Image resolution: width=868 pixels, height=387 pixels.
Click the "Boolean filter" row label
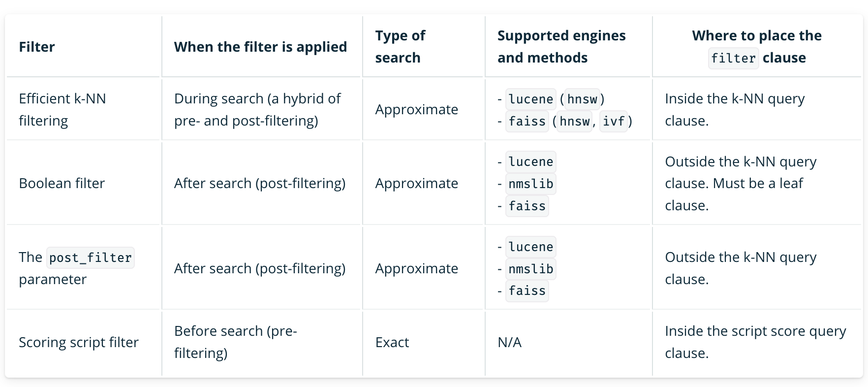[x=62, y=183]
